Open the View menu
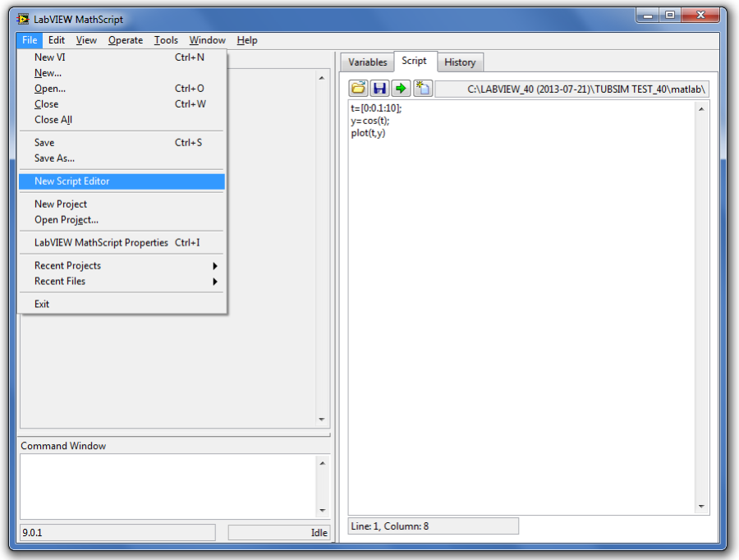This screenshot has height=560, width=739. click(87, 40)
